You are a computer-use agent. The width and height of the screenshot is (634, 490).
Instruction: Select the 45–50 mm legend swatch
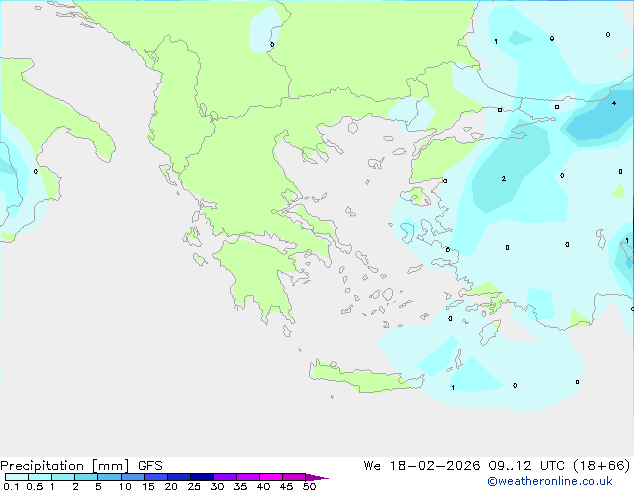294,477
